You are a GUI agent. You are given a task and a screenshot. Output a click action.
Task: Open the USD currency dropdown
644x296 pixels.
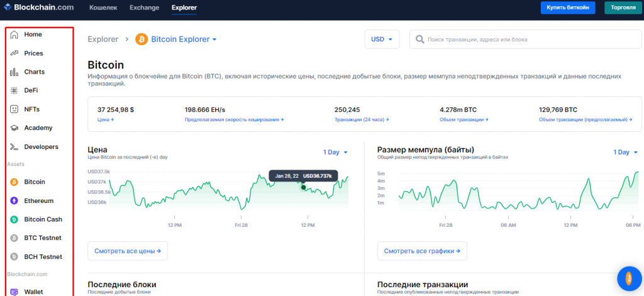(x=382, y=40)
